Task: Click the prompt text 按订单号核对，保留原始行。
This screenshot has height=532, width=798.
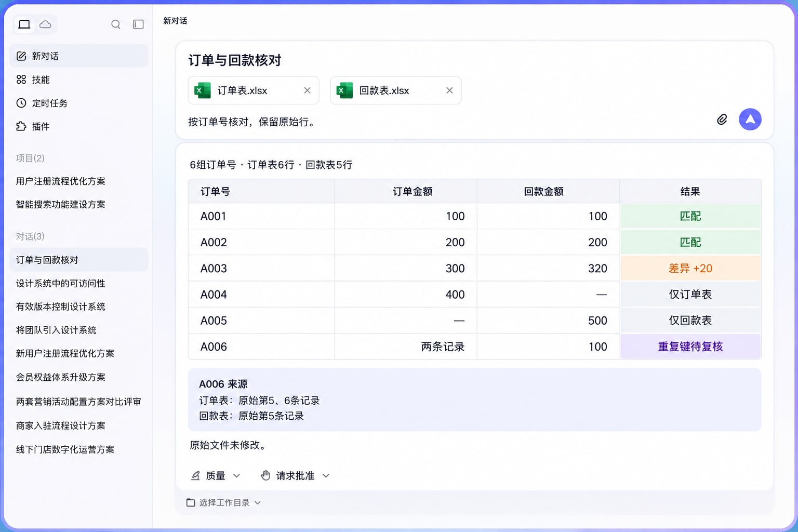Action: [x=253, y=122]
